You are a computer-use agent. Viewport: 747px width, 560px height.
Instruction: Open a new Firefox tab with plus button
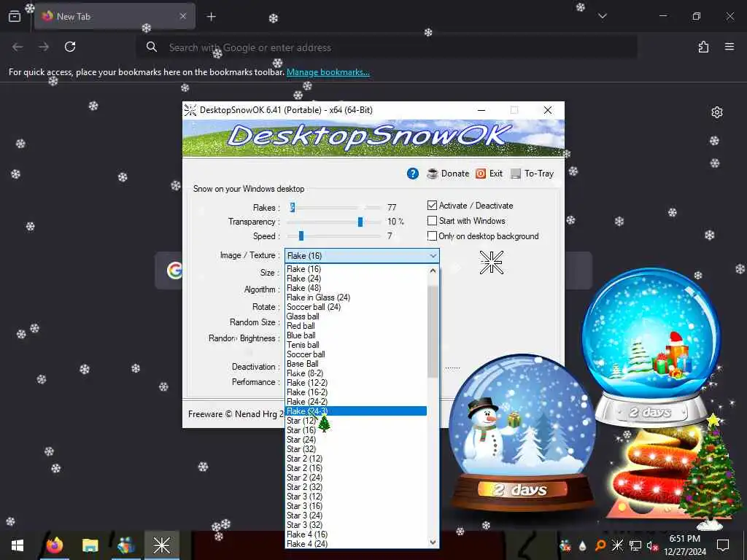[211, 17]
